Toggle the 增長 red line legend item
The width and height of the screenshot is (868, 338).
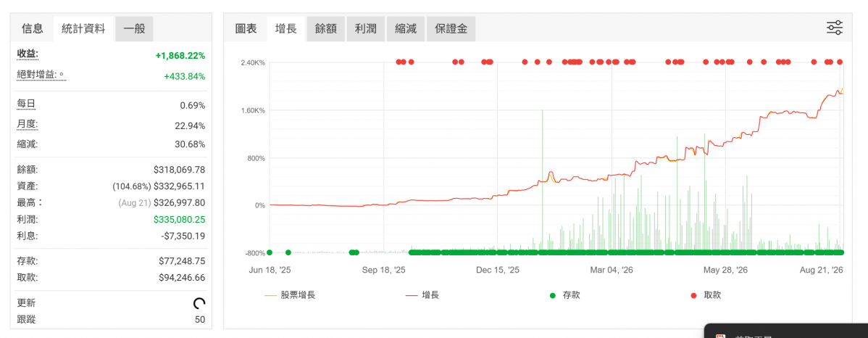422,295
